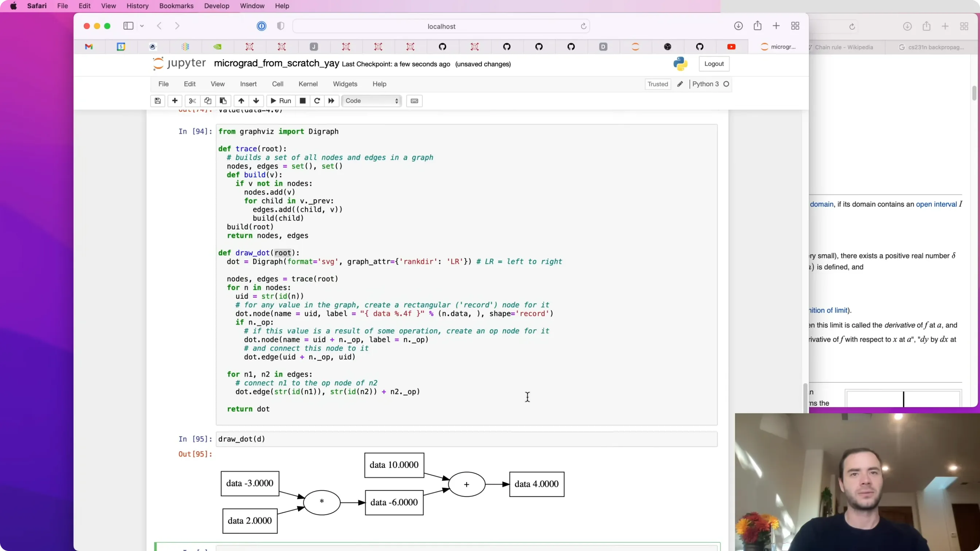Viewport: 980px width, 551px height.
Task: Open the Gmail favorite tab icon
Action: coord(89,47)
